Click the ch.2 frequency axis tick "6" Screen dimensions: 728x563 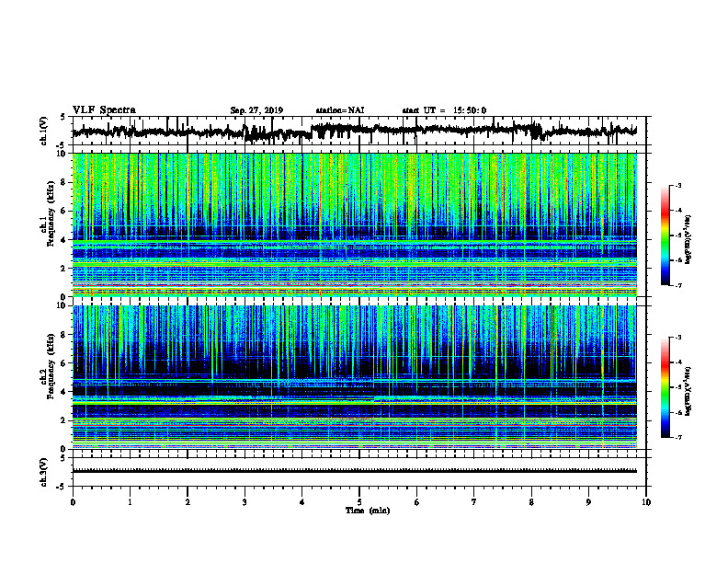[64, 363]
